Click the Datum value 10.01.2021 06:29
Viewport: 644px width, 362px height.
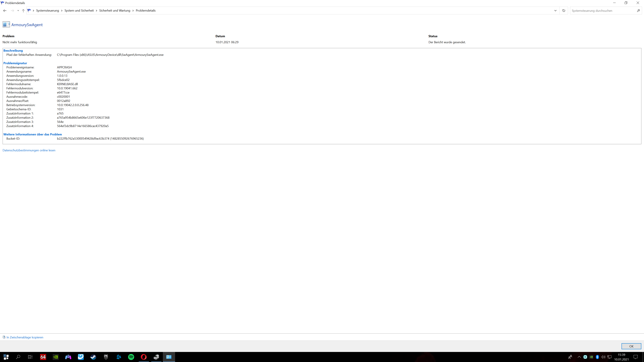coord(227,42)
